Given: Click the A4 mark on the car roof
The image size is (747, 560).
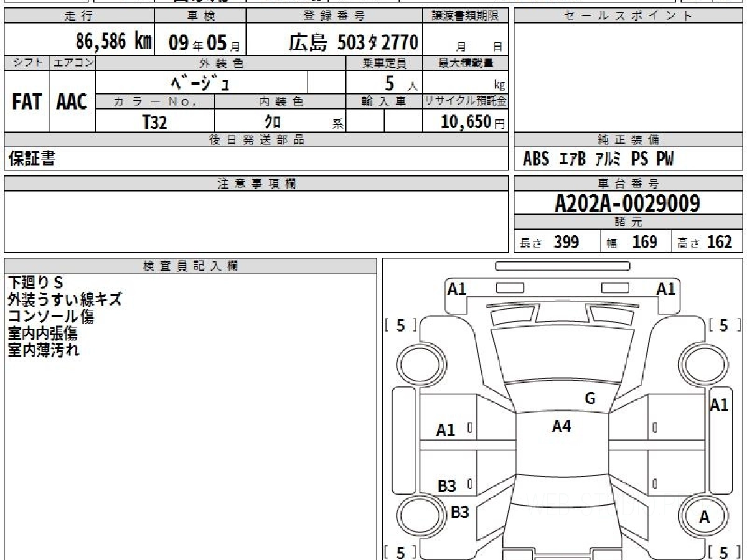Looking at the screenshot, I should pyautogui.click(x=561, y=426).
